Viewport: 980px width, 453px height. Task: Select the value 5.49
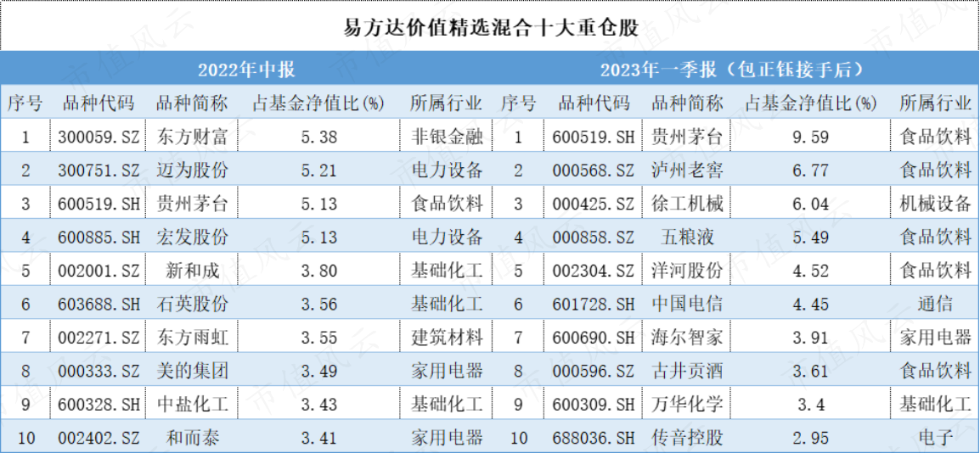811,238
